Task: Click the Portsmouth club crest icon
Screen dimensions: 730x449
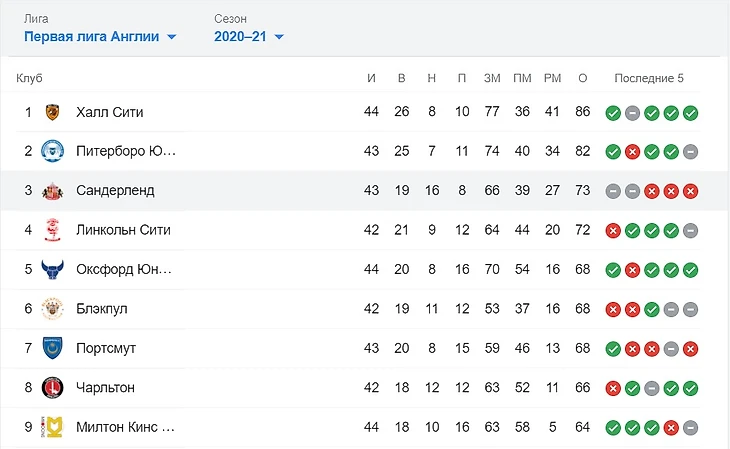Action: coord(53,348)
